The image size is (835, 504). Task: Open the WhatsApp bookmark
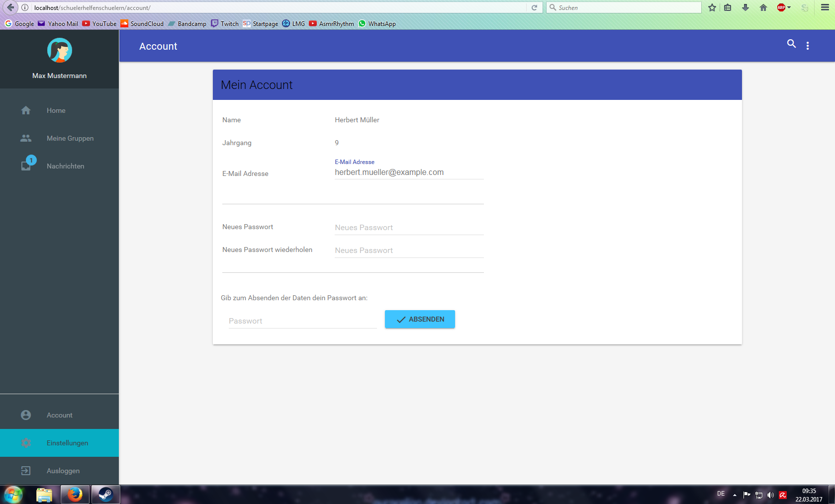[x=377, y=23]
